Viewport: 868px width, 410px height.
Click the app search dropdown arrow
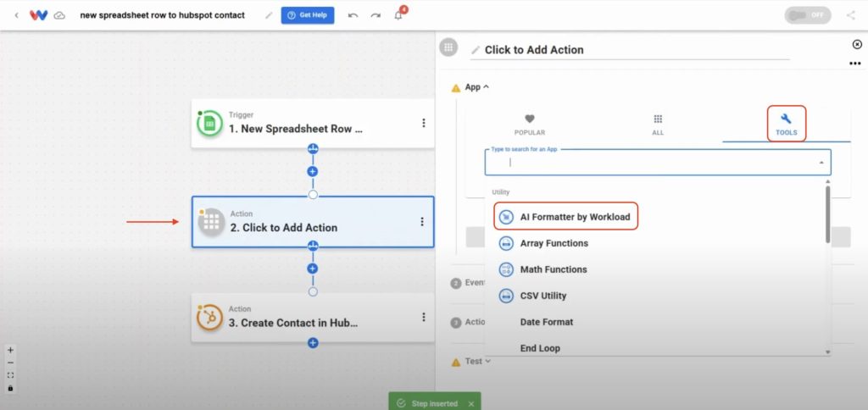[x=821, y=163]
